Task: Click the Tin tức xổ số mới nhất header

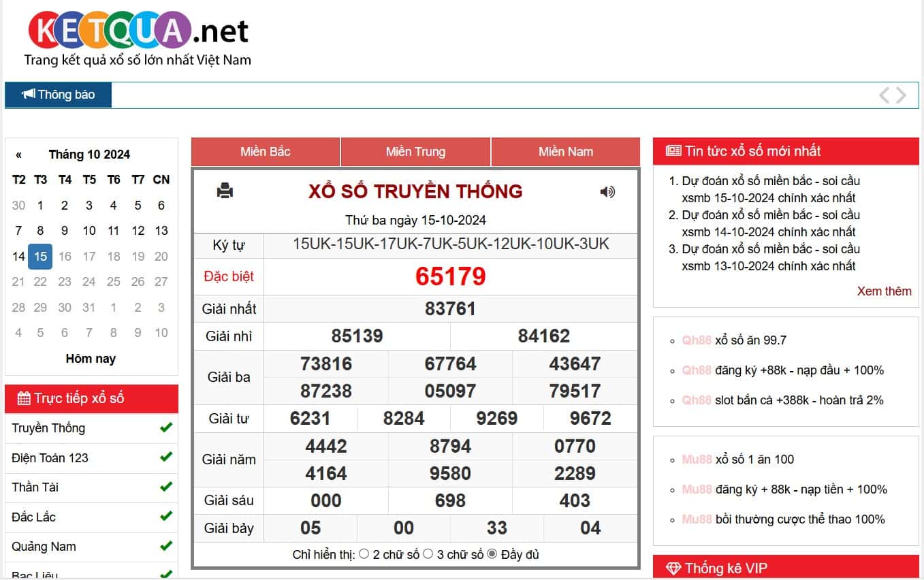Action: pos(786,151)
